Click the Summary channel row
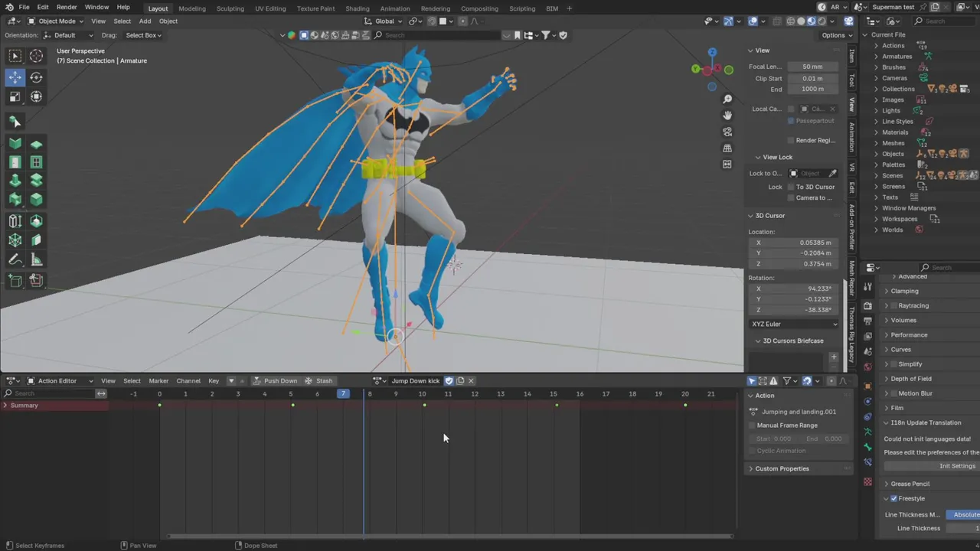The width and height of the screenshot is (980, 551). point(54,406)
